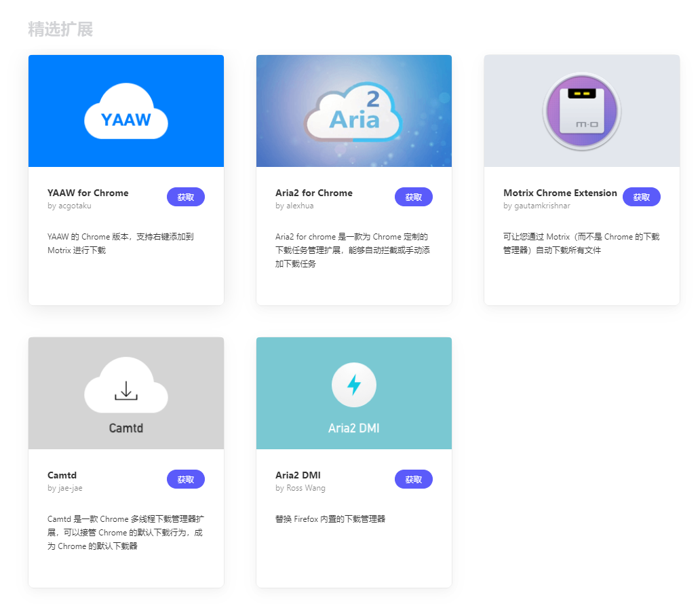This screenshot has height=604, width=700.
Task: Click author text by acgotaku
Action: (69, 206)
